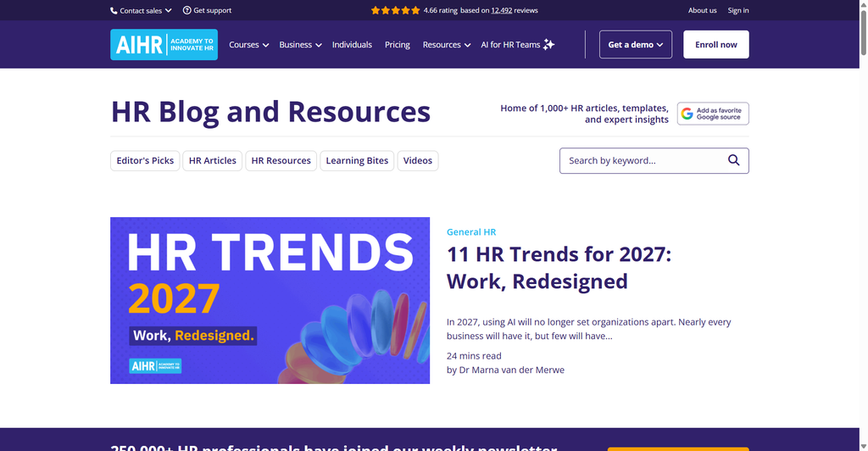Open the HR Trends 2027 featured image
The image size is (868, 451).
pos(270,300)
